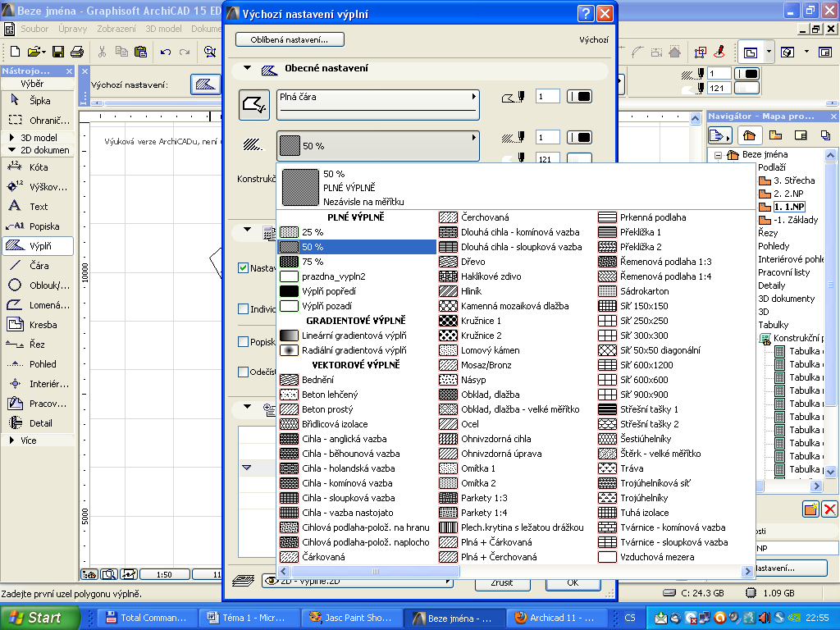Choose the 25 % solid fill
The image size is (840, 630).
358,232
